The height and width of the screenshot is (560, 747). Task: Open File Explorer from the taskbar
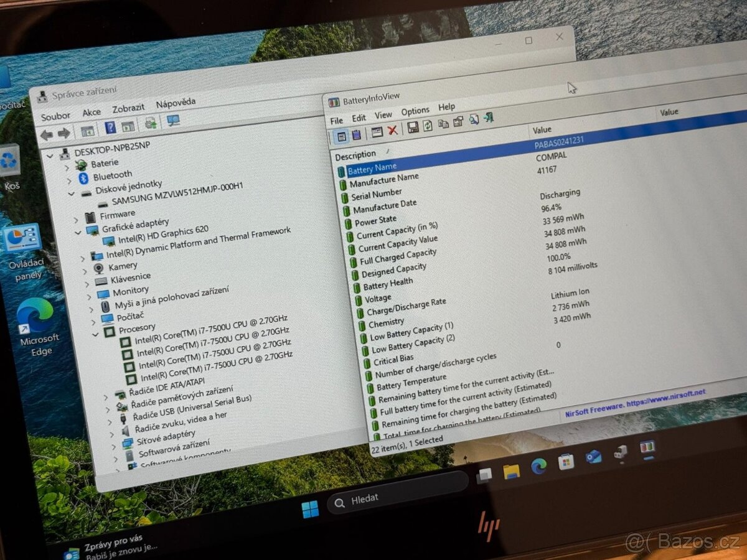pyautogui.click(x=511, y=471)
